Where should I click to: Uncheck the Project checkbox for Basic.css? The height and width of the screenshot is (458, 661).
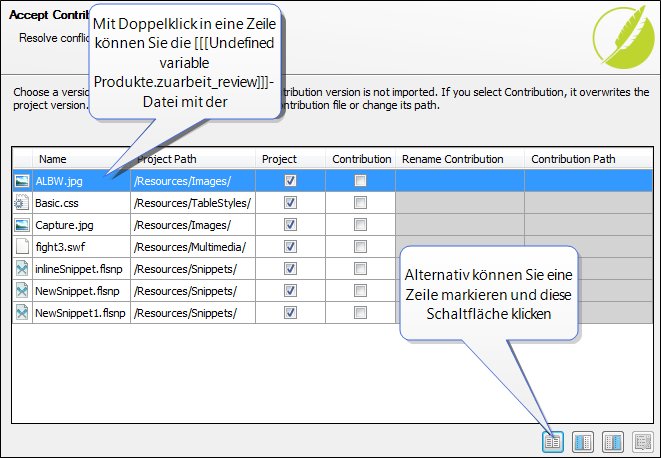(x=290, y=203)
